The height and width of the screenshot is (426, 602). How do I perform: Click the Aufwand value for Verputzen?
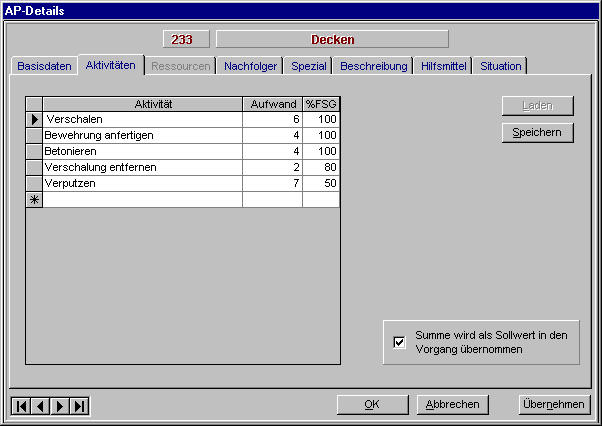tap(271, 184)
